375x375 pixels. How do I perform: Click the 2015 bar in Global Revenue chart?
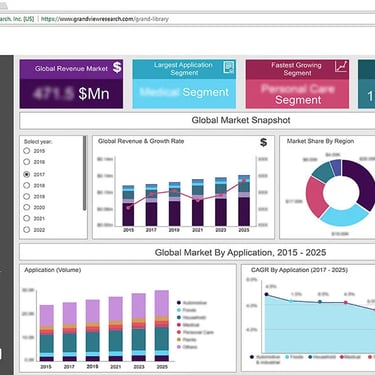128,206
